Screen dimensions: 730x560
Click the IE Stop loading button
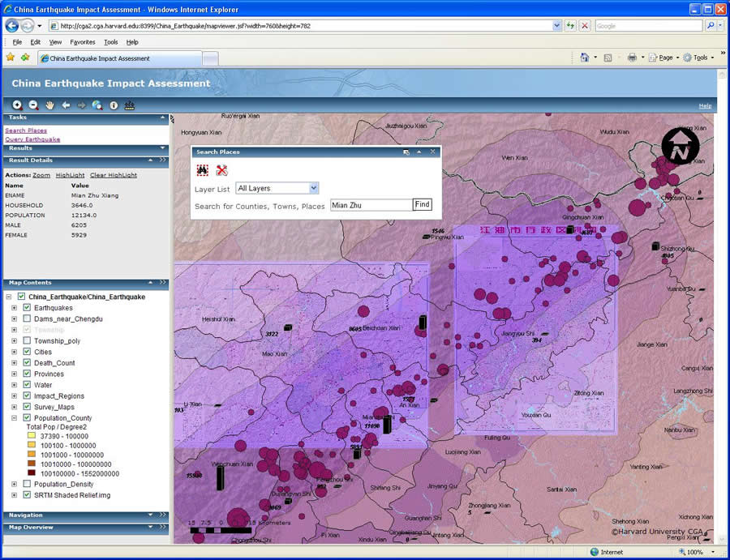[585, 26]
